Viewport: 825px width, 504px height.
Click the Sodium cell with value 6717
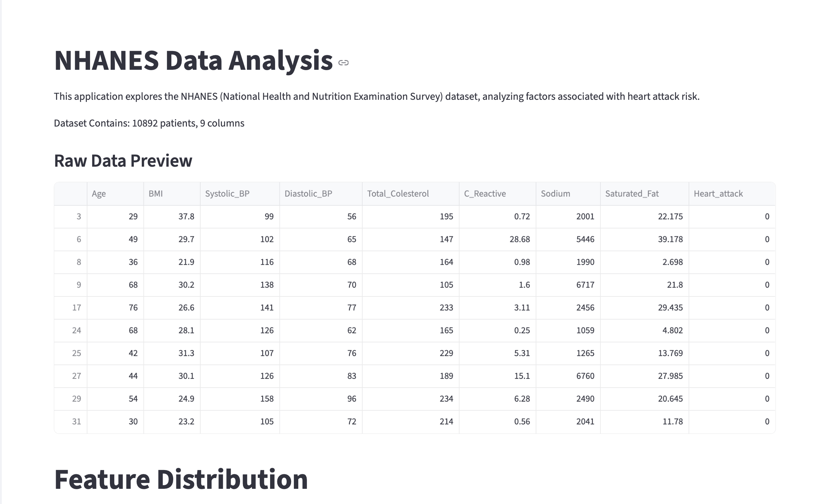pos(568,285)
